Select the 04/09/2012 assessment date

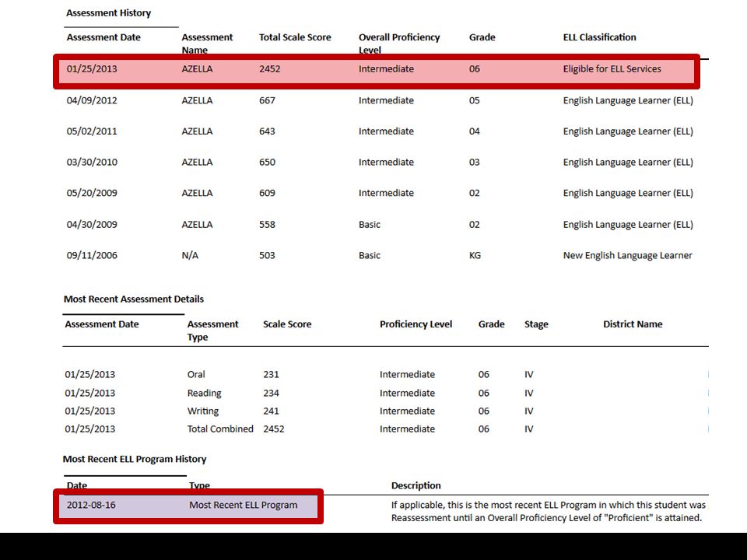coord(92,100)
